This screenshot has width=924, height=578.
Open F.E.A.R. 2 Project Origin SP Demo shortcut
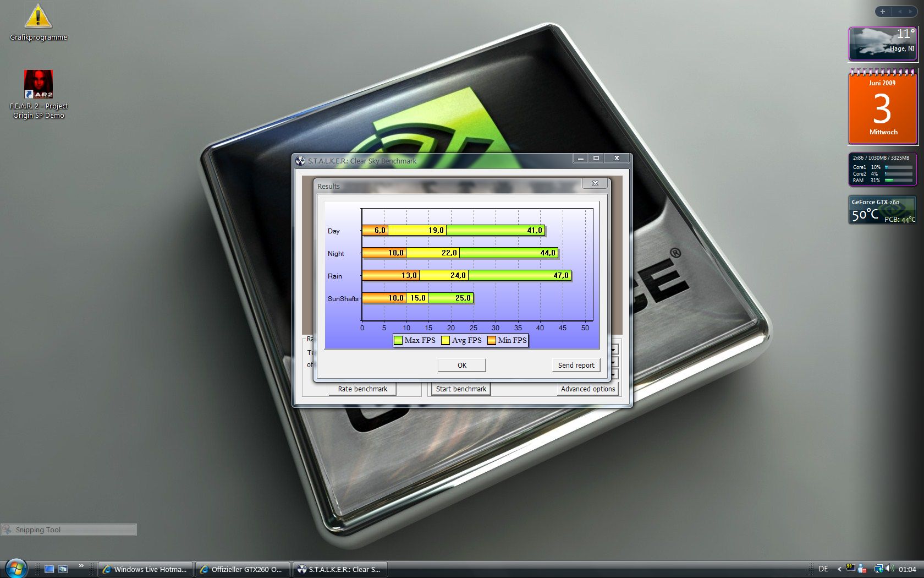click(x=38, y=94)
